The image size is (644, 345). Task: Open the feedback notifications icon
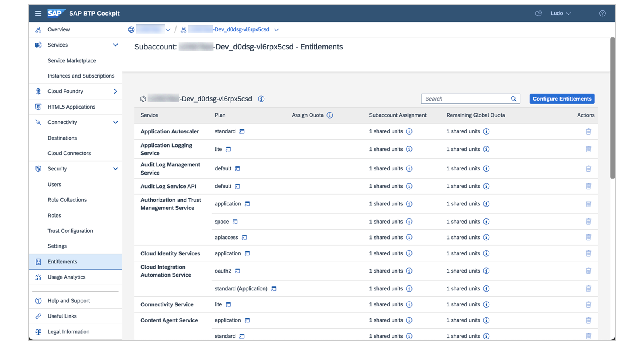[x=538, y=13]
